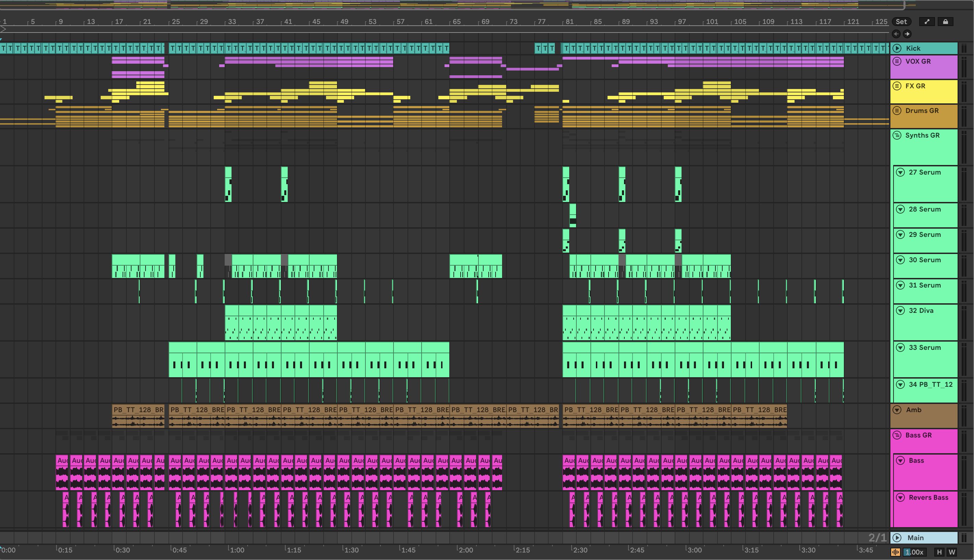Toggle the H optimize height button
This screenshot has width=974, height=560.
pos(939,552)
